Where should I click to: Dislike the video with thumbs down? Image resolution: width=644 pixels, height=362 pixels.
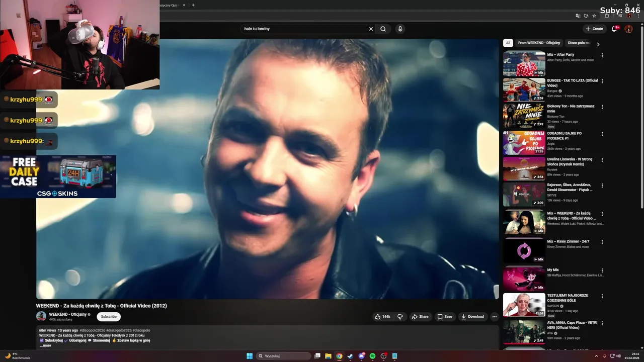coord(400,317)
